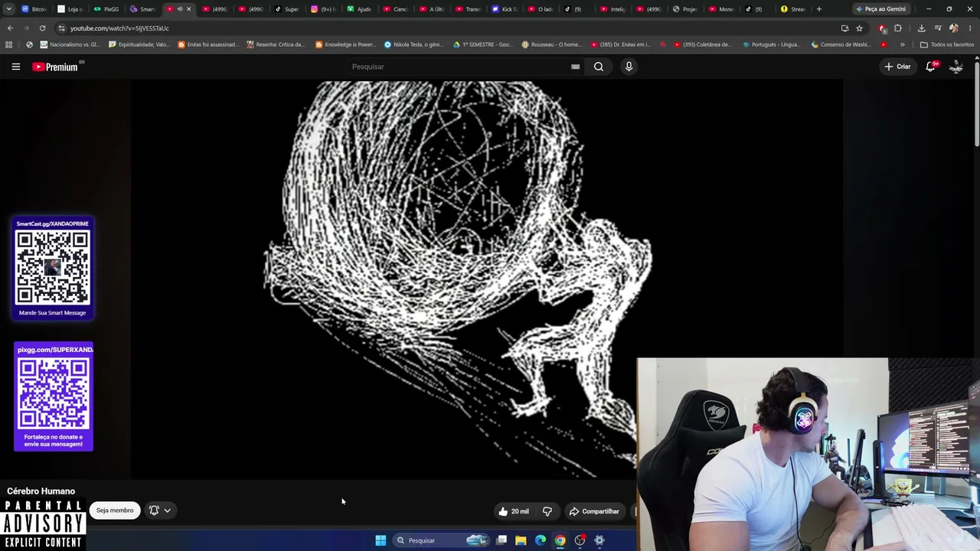Screen dimensions: 980x551
Task: Open the bookmarks apps grid icon
Action: click(9, 44)
